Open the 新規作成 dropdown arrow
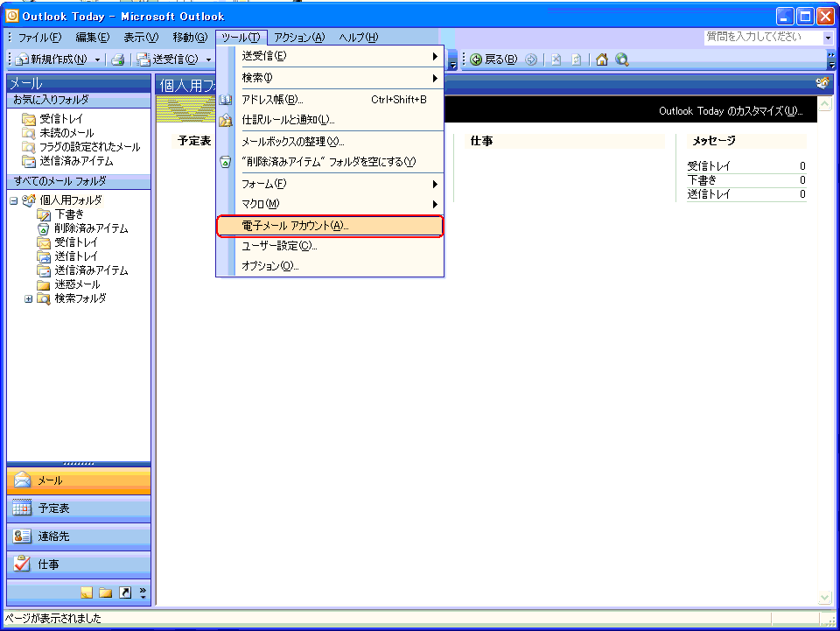The height and width of the screenshot is (631, 840). coord(97,60)
